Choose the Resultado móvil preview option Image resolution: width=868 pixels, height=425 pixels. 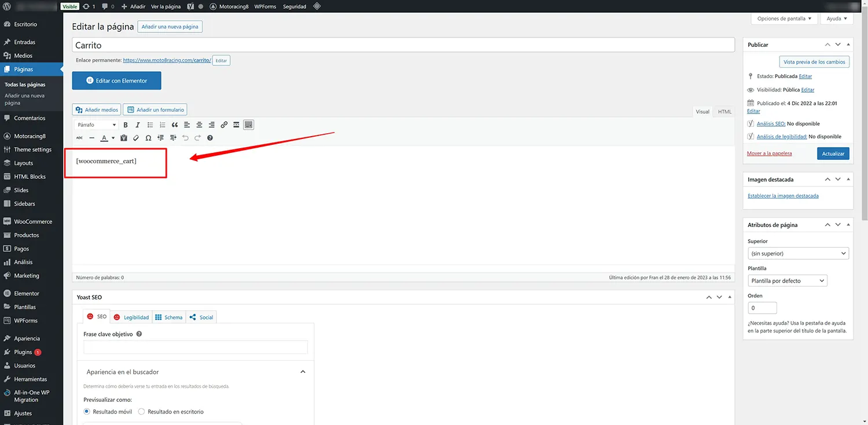(x=87, y=412)
